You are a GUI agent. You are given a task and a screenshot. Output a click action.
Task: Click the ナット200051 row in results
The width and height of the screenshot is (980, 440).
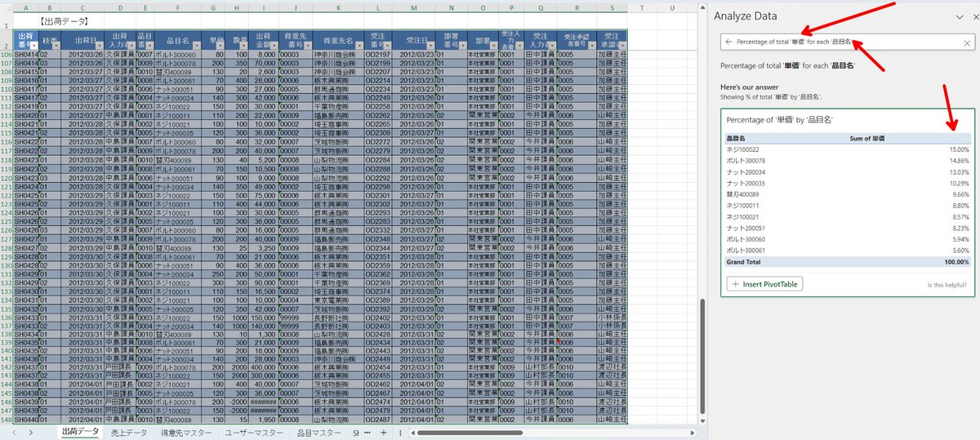click(x=848, y=229)
